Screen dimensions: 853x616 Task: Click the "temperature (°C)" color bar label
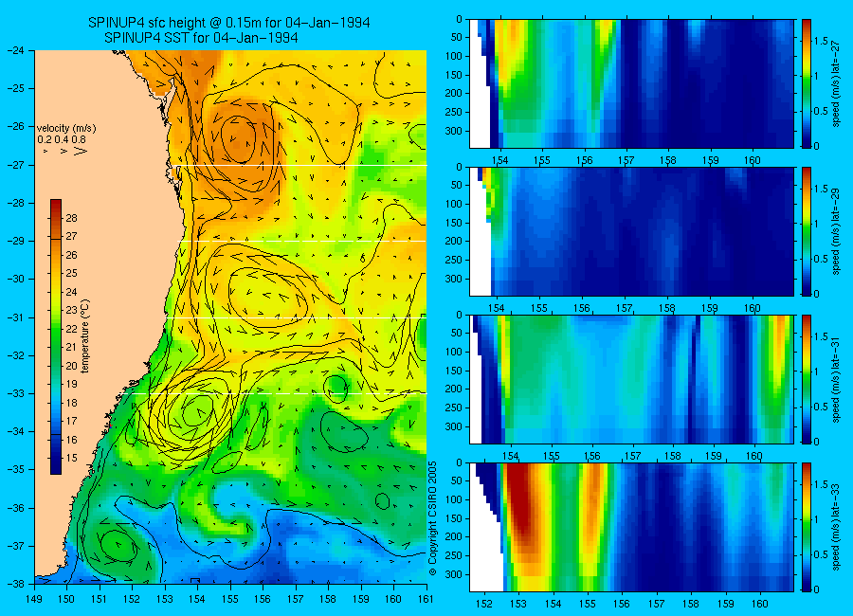tap(85, 336)
